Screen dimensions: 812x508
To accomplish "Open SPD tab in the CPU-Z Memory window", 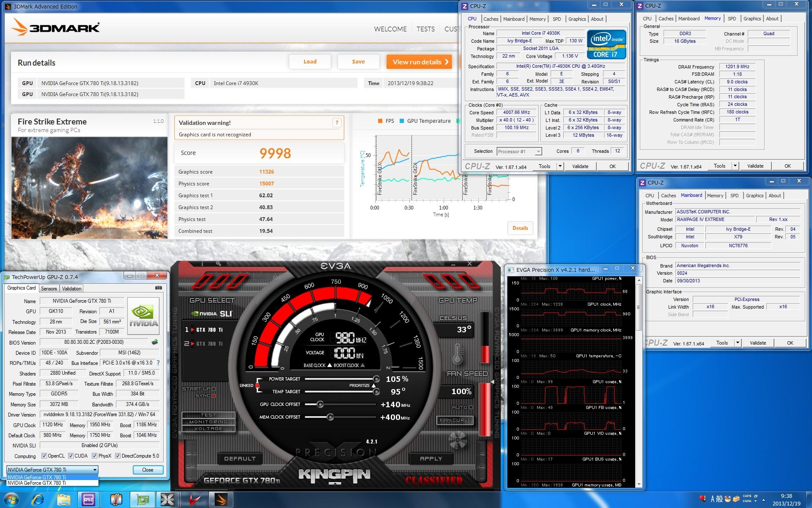I will click(732, 19).
